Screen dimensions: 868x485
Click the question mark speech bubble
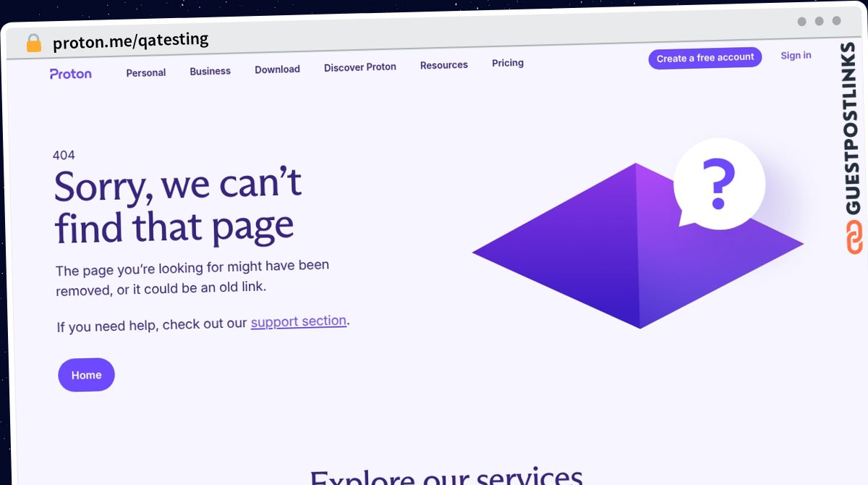(x=719, y=184)
